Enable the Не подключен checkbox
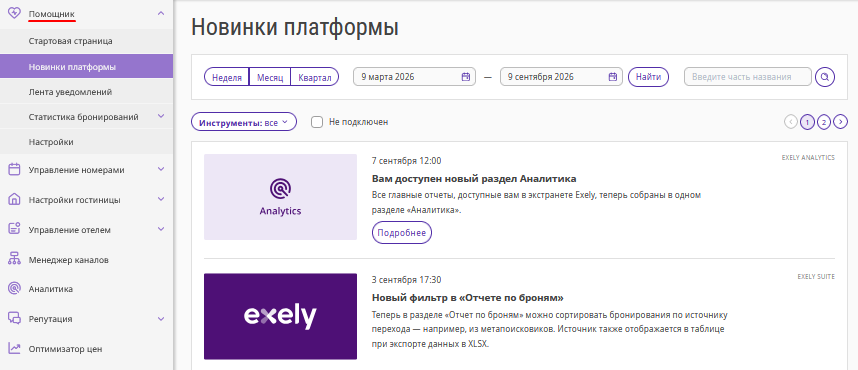858x370 pixels. 317,122
